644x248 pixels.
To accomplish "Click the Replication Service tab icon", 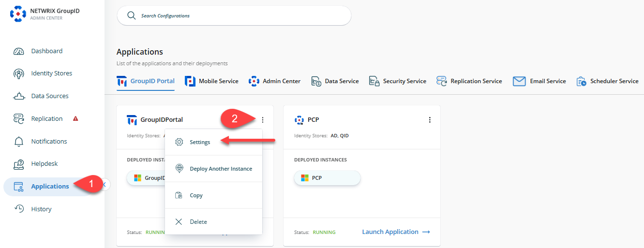I will pos(441,81).
